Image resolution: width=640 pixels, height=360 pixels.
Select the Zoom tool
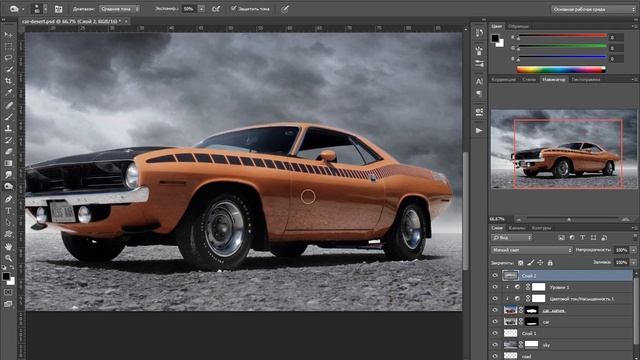click(x=8, y=258)
